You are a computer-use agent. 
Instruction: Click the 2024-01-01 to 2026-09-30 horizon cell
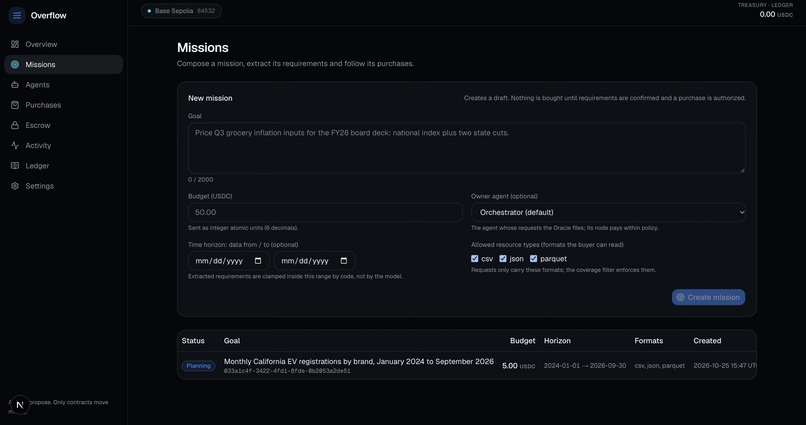[x=585, y=366]
